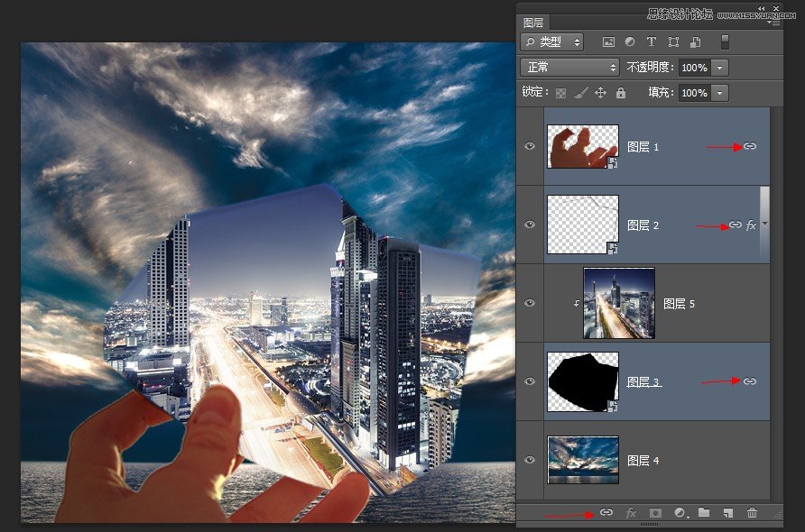Open the 正常 blend mode dropdown
Viewport: 805px width, 532px height.
click(x=569, y=68)
